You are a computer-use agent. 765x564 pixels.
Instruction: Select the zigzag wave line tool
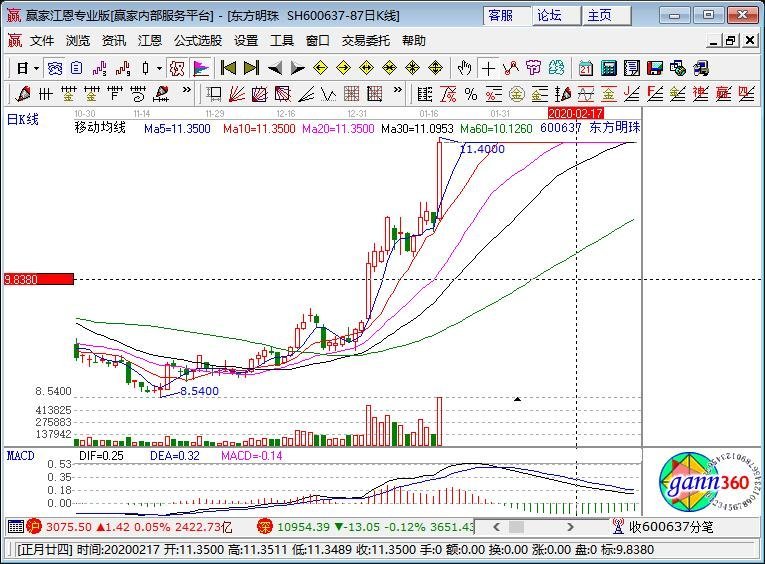329,93
